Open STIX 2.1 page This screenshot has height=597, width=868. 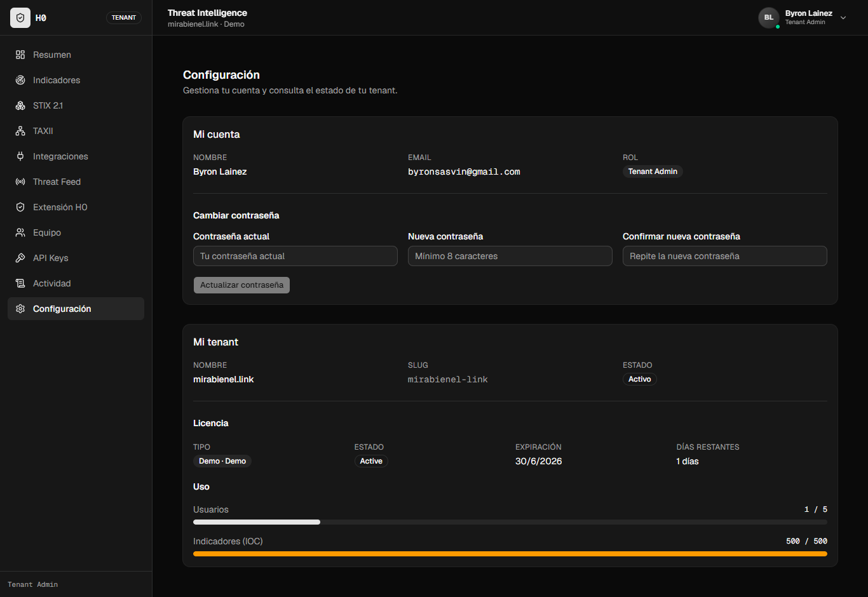tap(76, 105)
